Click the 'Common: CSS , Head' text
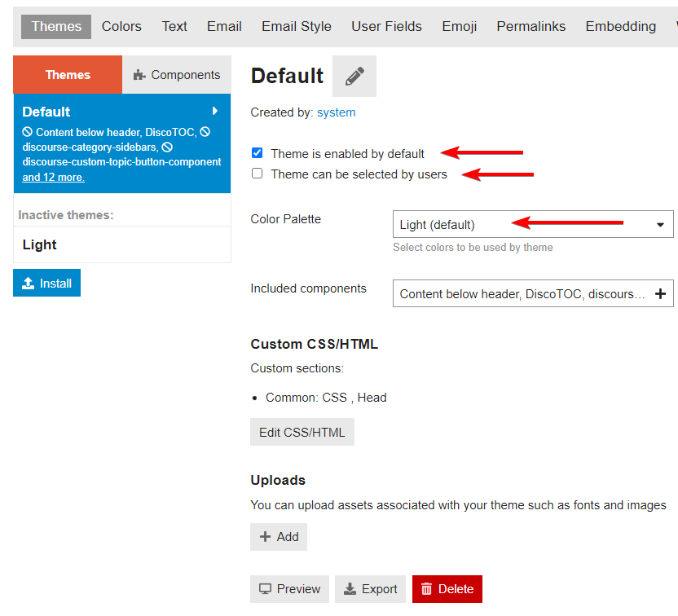The image size is (678, 616). coord(326,398)
